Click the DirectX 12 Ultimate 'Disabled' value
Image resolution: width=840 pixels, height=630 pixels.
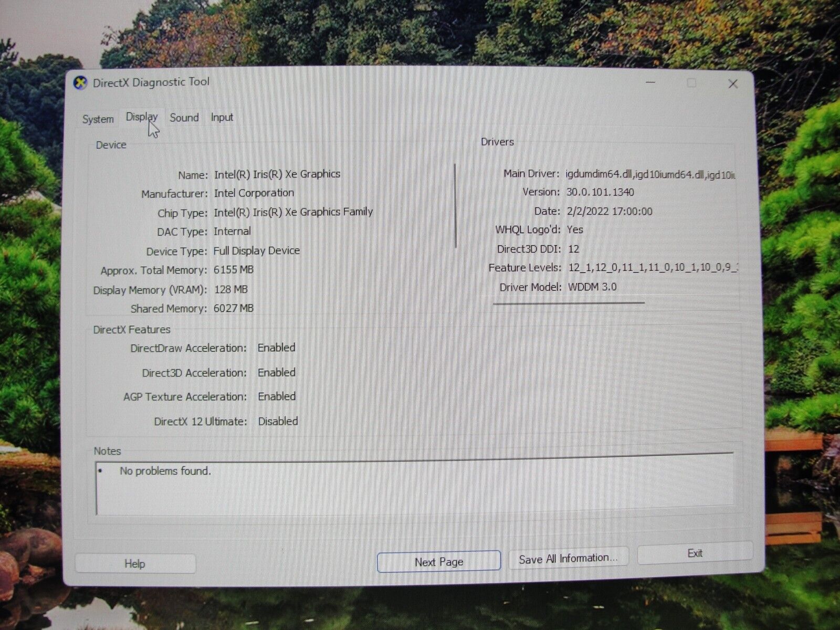[x=278, y=422]
